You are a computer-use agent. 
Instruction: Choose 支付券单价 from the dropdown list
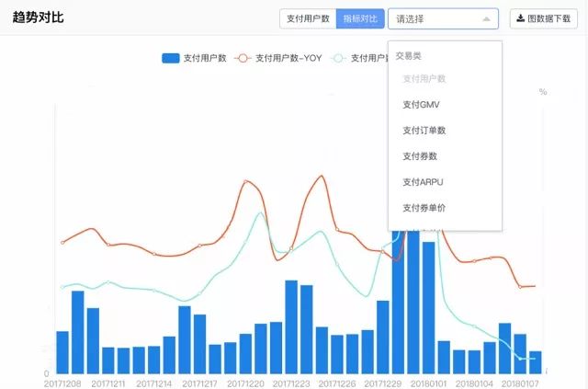tap(445, 208)
